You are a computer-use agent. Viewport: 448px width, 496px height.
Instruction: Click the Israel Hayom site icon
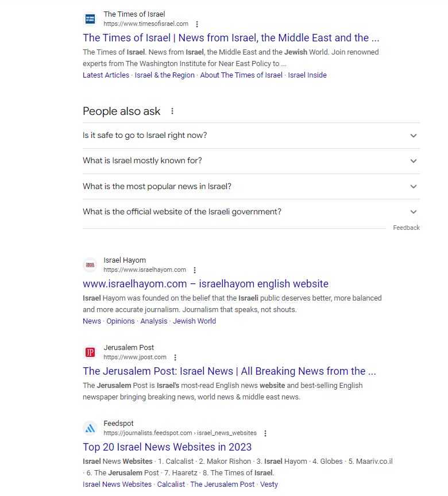click(x=91, y=264)
